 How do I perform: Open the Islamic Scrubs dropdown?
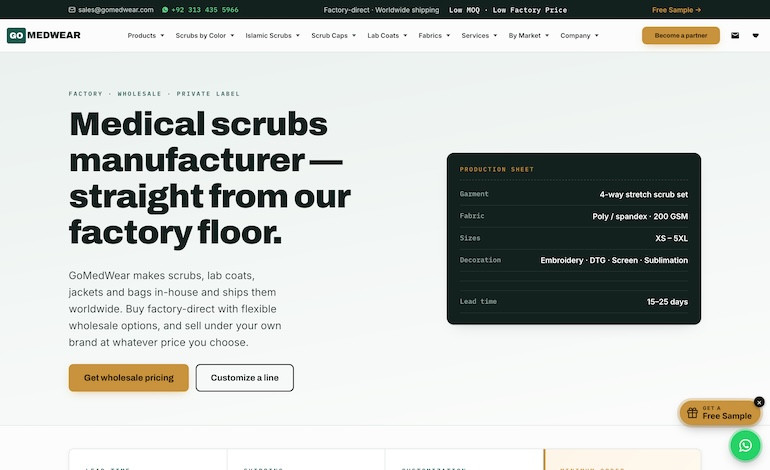coord(273,35)
